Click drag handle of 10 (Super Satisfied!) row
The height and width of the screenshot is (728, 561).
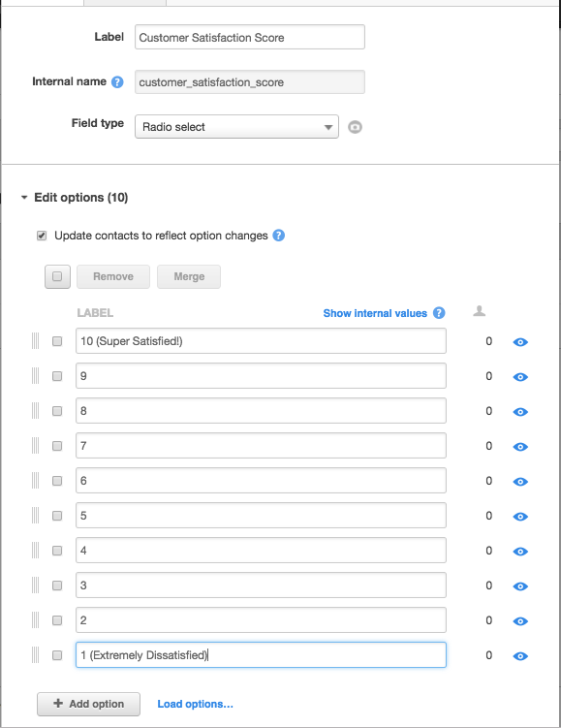(35, 341)
